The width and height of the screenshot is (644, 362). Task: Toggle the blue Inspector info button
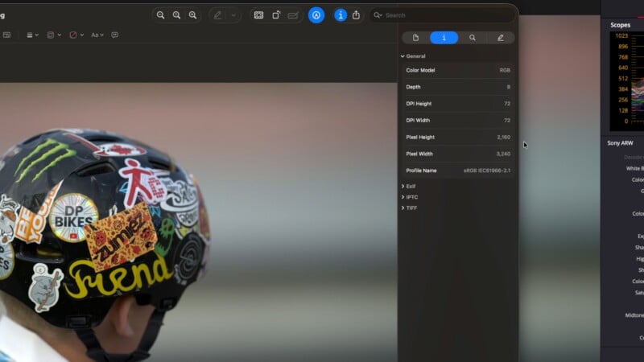point(340,15)
